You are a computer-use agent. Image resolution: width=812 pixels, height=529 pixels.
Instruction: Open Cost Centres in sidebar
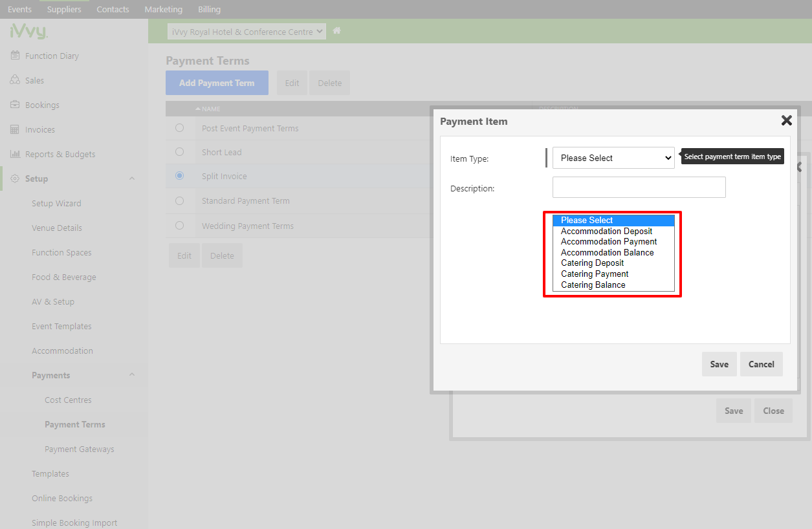pos(68,400)
